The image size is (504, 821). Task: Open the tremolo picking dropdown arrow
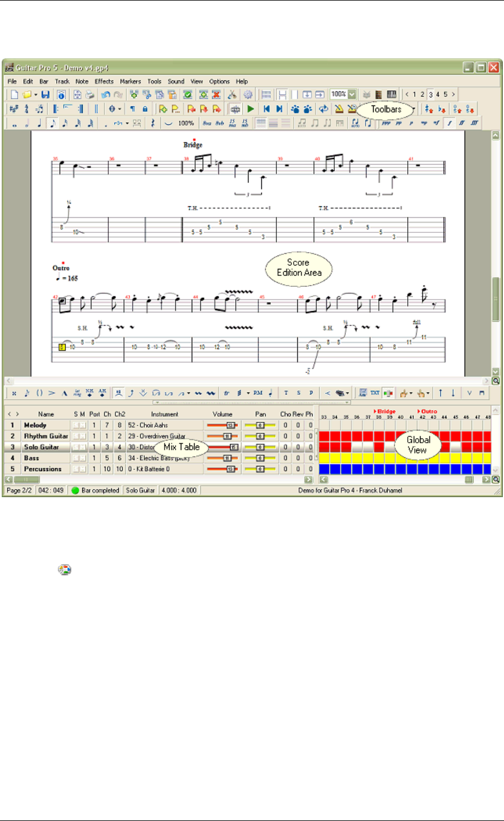[x=248, y=393]
